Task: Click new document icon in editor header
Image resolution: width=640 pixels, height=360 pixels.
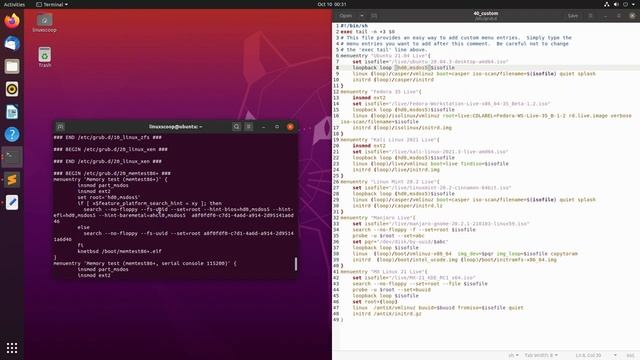Action: tap(374, 16)
